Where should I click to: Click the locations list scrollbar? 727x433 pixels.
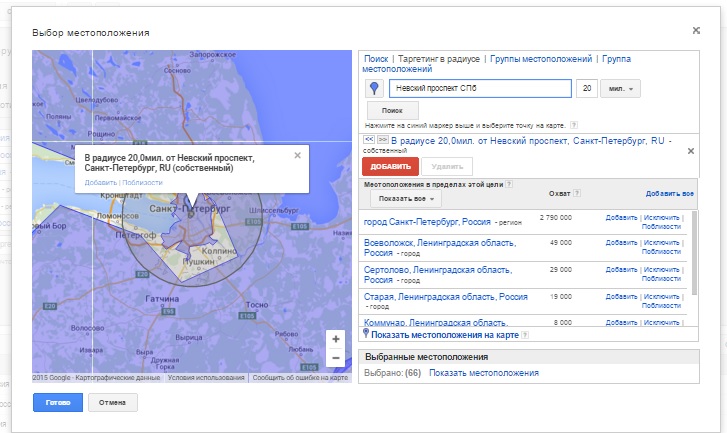(x=694, y=253)
